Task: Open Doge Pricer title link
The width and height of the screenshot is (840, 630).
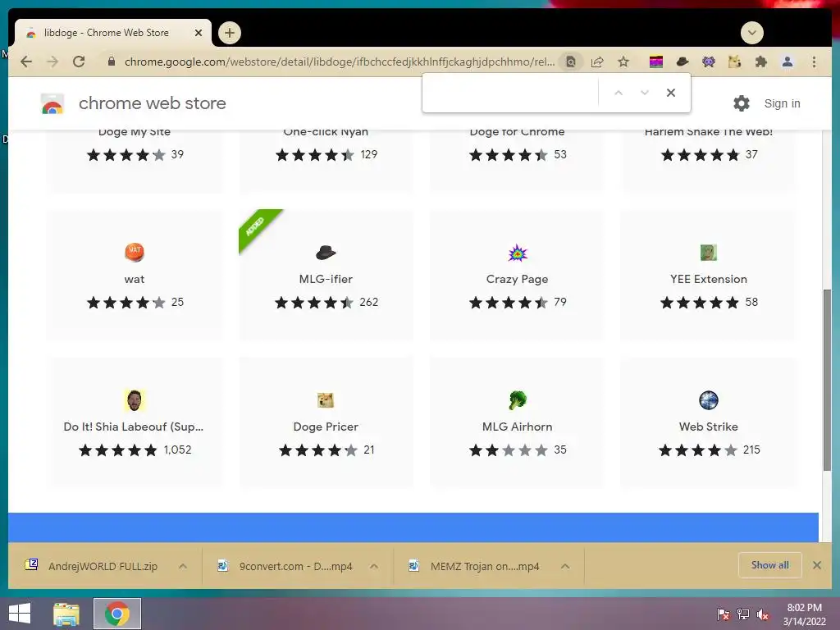Action: (326, 427)
